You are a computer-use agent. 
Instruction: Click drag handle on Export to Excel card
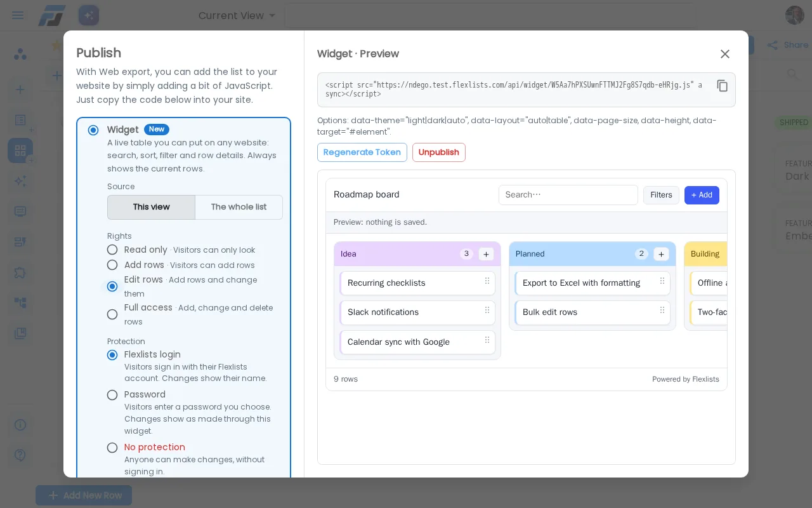[662, 281]
